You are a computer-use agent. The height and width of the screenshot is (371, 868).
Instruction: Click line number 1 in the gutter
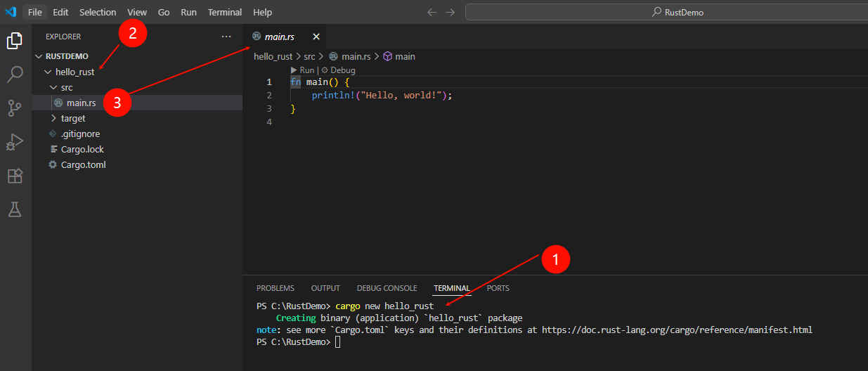coord(269,82)
